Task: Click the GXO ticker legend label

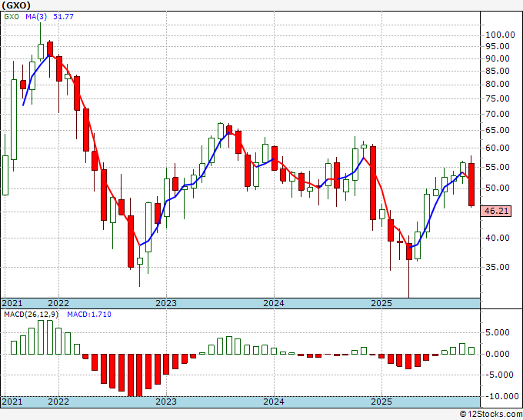Action: click(12, 17)
